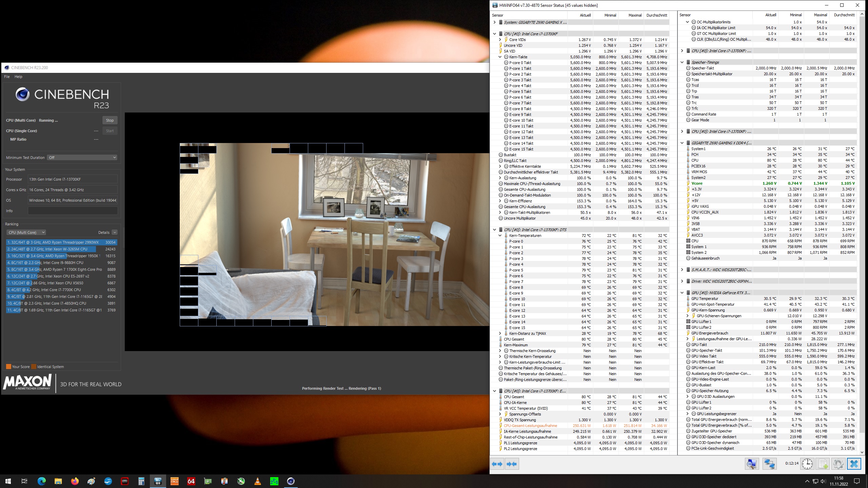Collapse the Kern-Takte sensor group
This screenshot has height=488, width=868.
(500, 57)
